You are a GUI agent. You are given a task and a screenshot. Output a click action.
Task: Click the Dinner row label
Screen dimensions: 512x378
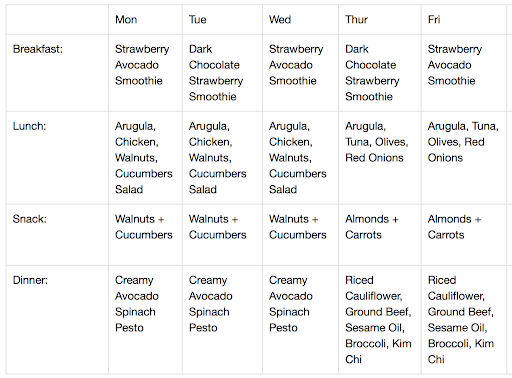(x=30, y=280)
